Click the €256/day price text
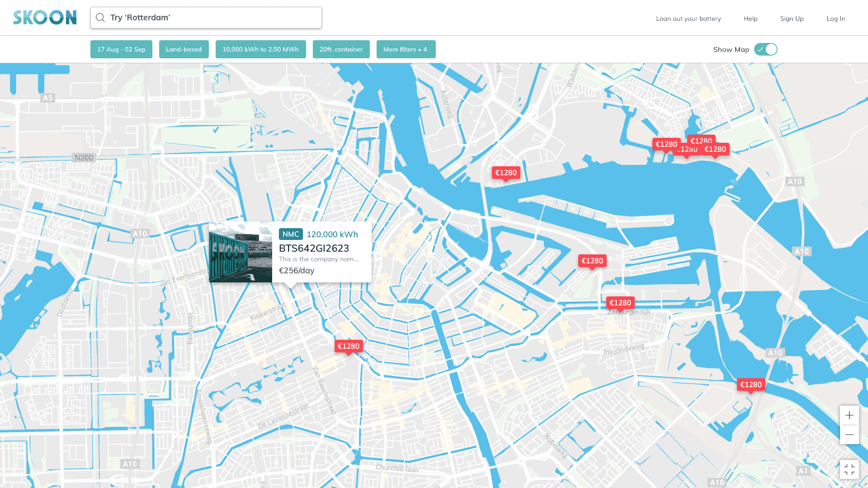Viewport: 868px width, 488px height. [297, 270]
